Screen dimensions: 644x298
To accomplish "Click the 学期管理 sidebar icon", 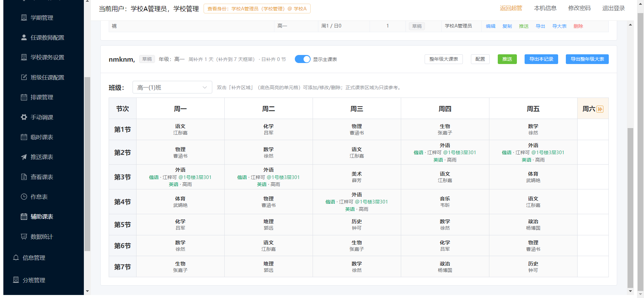I will (x=24, y=17).
